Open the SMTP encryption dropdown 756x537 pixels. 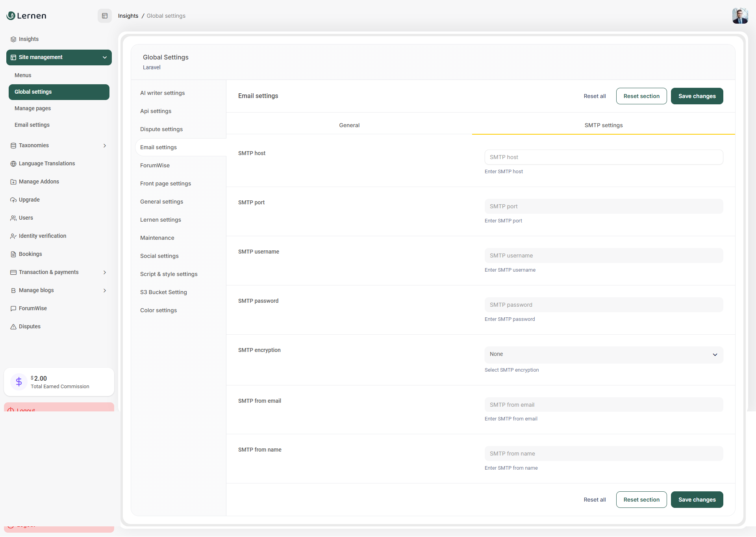pyautogui.click(x=604, y=354)
